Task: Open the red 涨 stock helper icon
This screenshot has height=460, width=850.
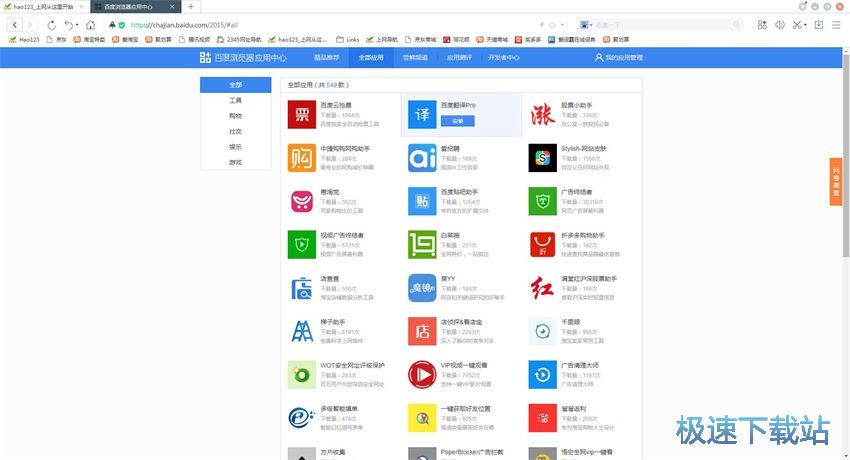Action: (x=543, y=114)
